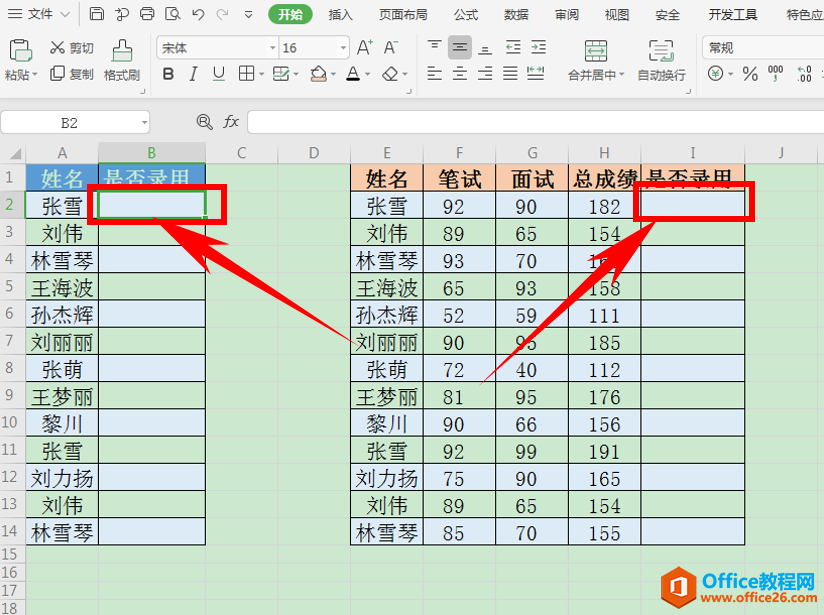Click the Paste clipboard icon
Image resolution: width=824 pixels, height=615 pixels.
point(20,50)
